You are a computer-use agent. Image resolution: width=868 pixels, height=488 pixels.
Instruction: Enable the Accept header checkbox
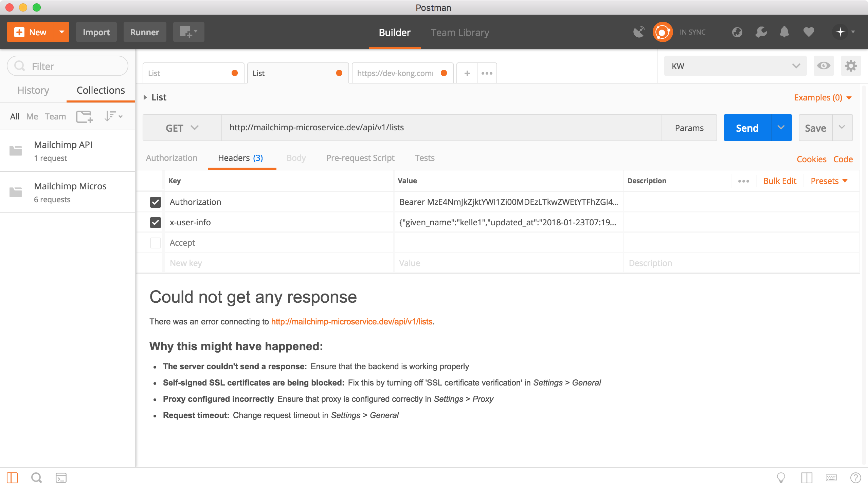155,243
